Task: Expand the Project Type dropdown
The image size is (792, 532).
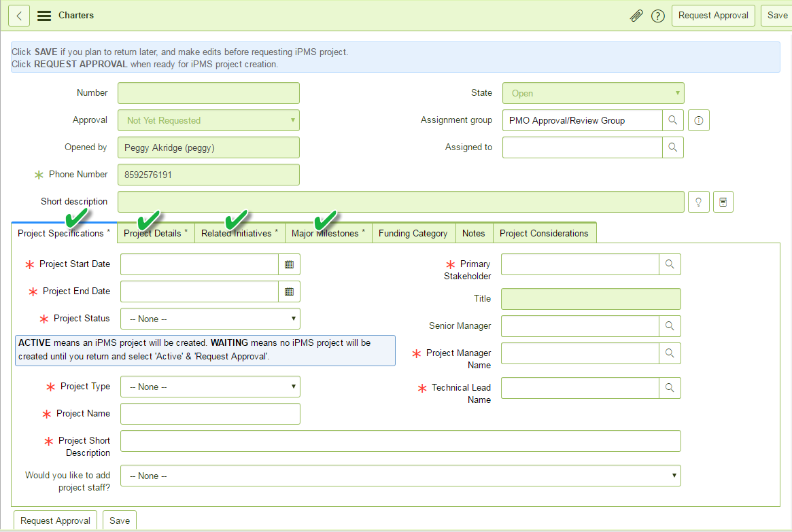Action: coord(210,386)
